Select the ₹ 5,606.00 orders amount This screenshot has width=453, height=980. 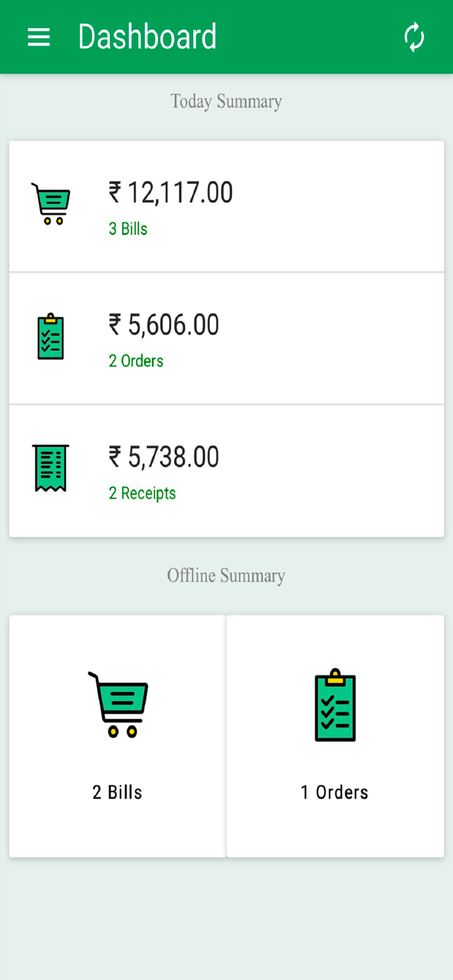(163, 325)
